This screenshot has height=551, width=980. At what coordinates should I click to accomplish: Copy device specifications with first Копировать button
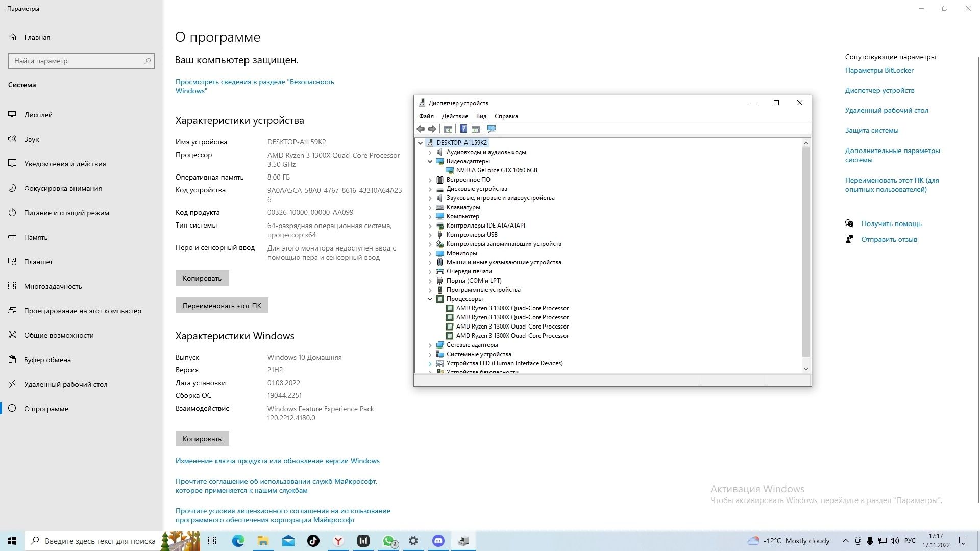pyautogui.click(x=202, y=278)
